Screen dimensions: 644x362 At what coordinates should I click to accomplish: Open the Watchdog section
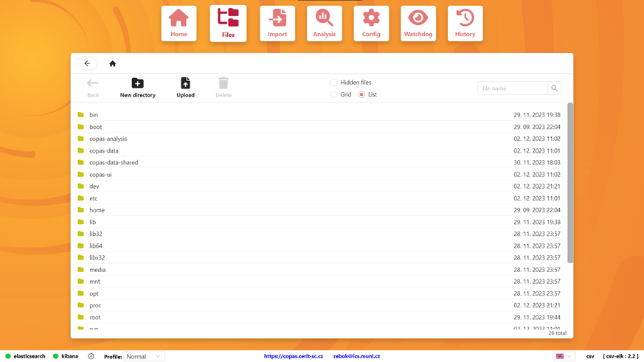tap(418, 24)
